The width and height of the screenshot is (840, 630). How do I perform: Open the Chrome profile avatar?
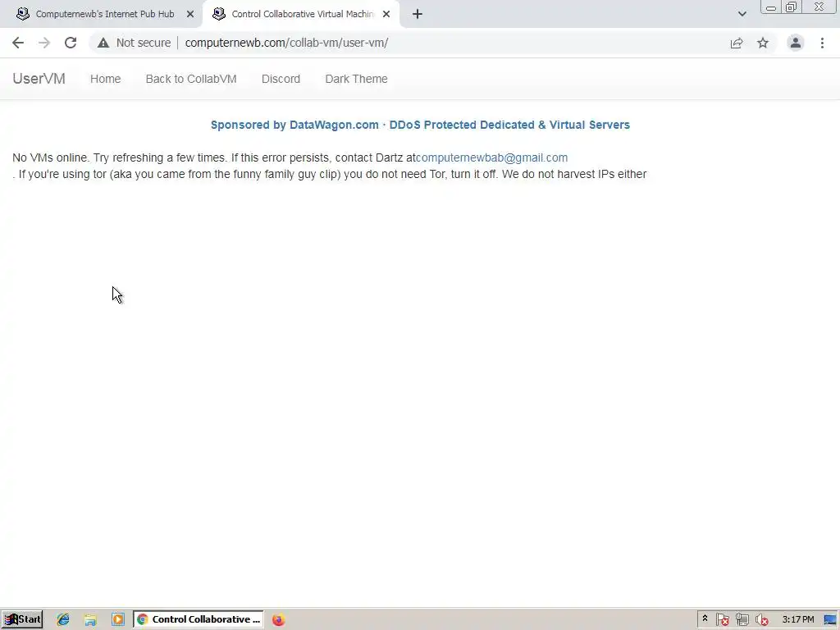pos(796,43)
